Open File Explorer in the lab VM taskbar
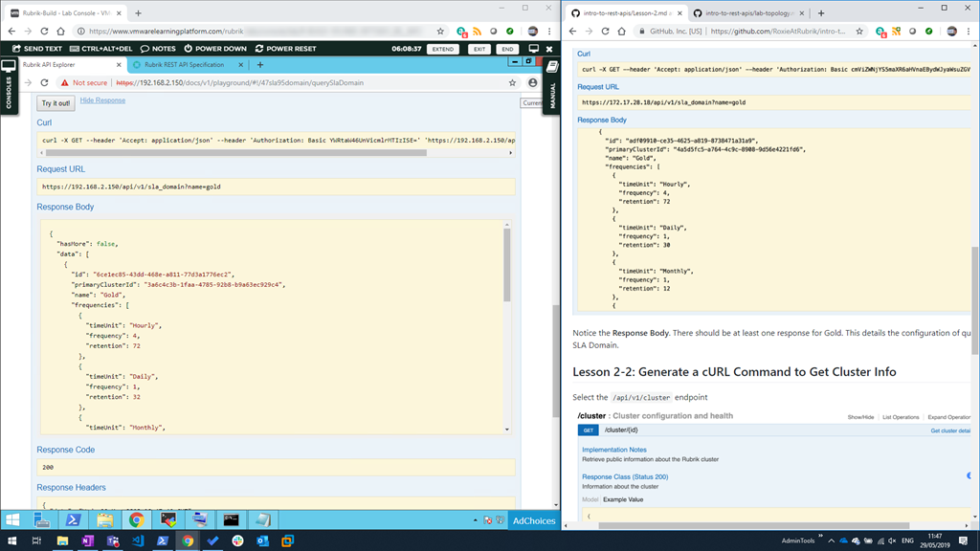 pyautogui.click(x=104, y=519)
